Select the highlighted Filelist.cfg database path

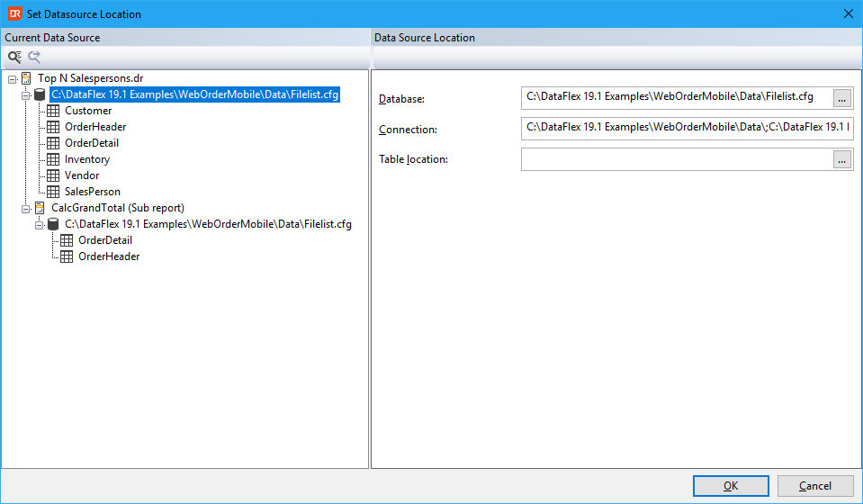coord(195,94)
